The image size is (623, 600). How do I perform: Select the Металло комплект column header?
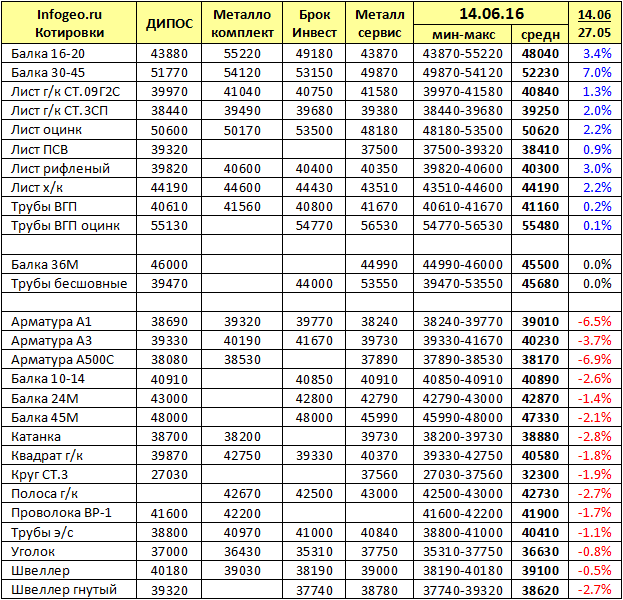pos(242,23)
